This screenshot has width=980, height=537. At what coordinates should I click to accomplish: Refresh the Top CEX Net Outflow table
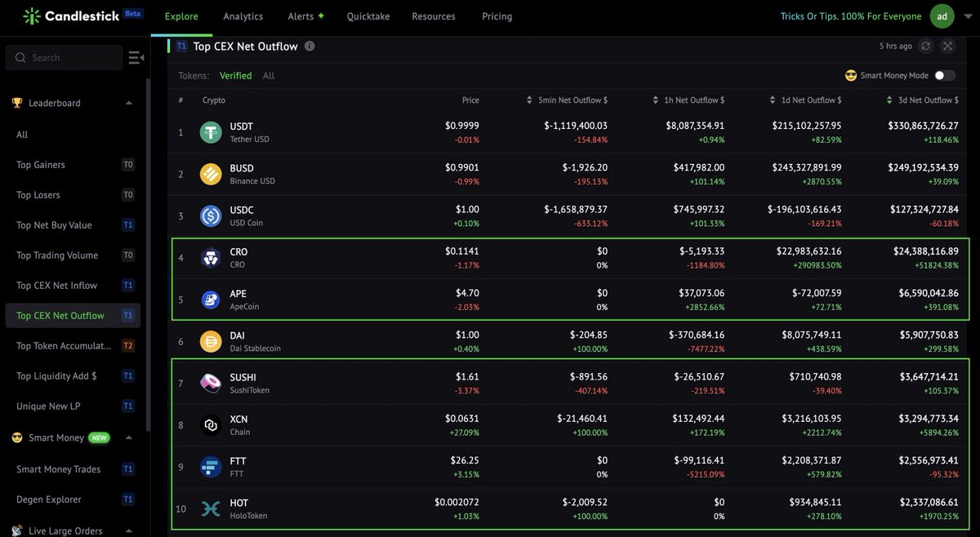point(926,47)
